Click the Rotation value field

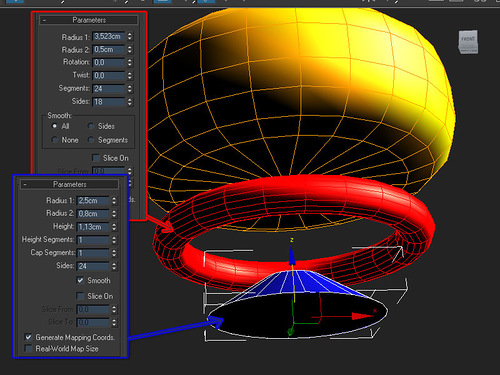[109, 62]
